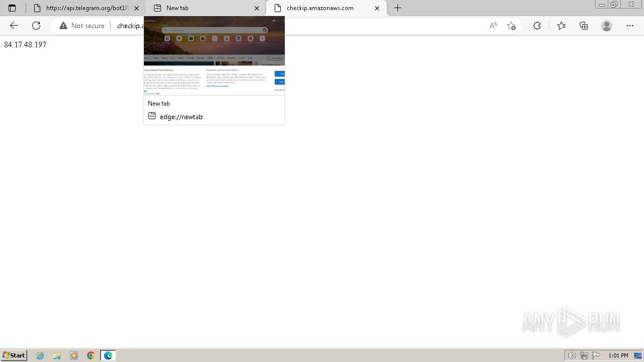Close the checkip.amazonaws.com tab

pos(377,8)
